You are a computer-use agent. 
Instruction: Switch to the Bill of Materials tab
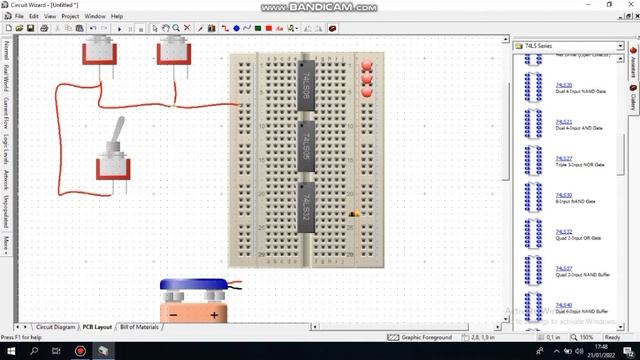(x=139, y=327)
